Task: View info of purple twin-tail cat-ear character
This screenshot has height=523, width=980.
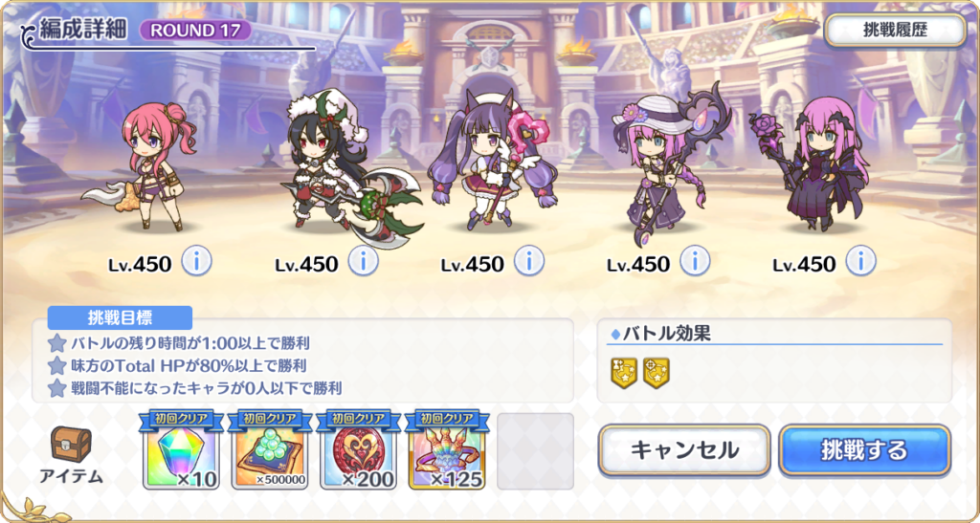Action: pos(529,262)
